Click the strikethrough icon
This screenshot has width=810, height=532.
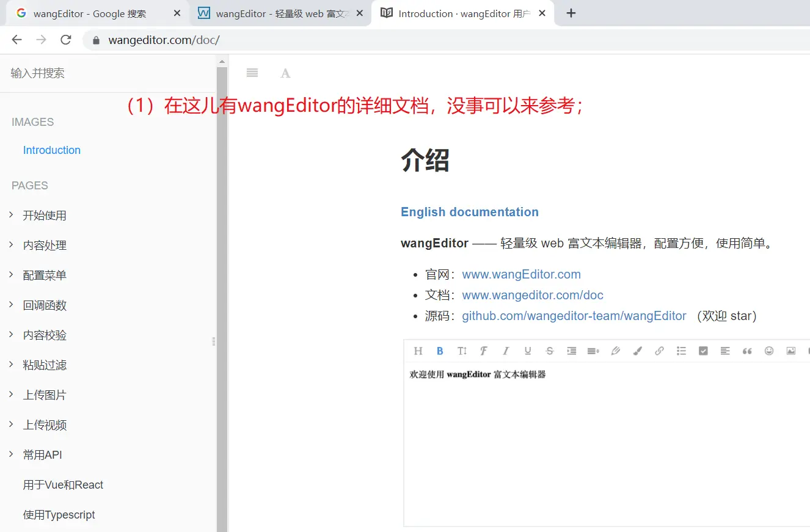tap(550, 351)
